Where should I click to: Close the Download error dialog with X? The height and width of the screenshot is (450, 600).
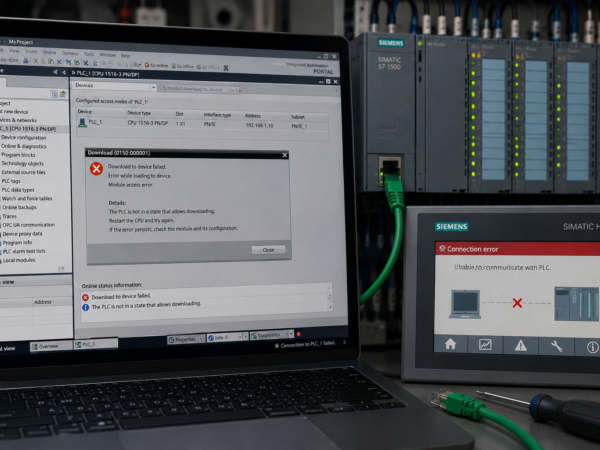coord(284,155)
